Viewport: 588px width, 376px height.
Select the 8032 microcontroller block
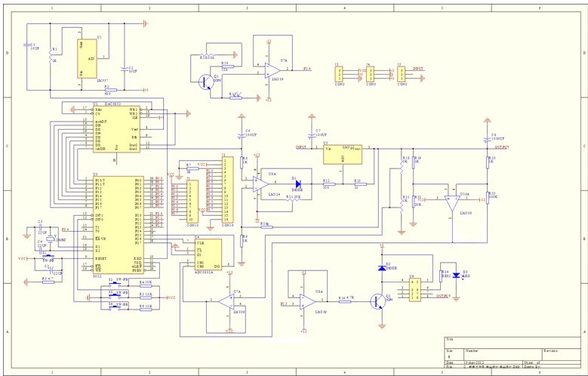click(119, 225)
